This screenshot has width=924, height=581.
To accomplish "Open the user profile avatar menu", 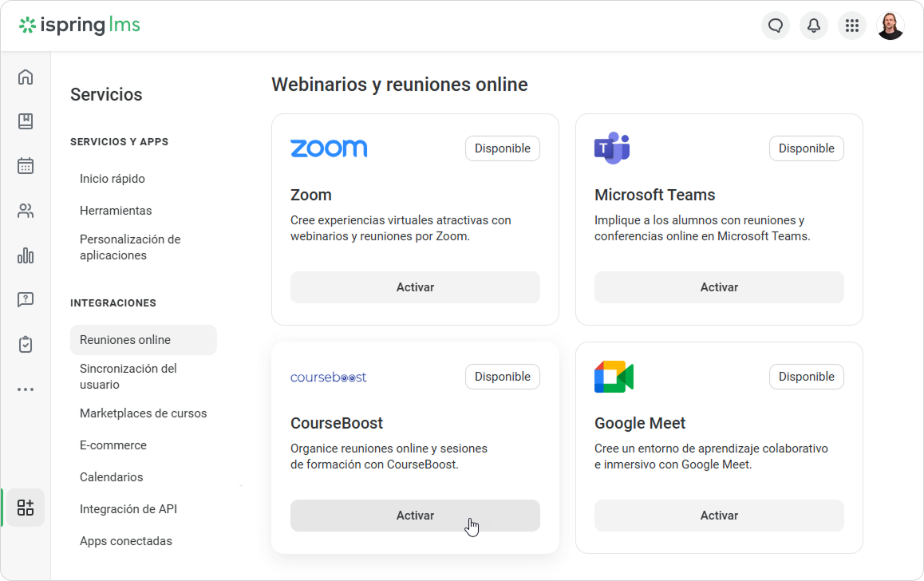I will [x=890, y=26].
